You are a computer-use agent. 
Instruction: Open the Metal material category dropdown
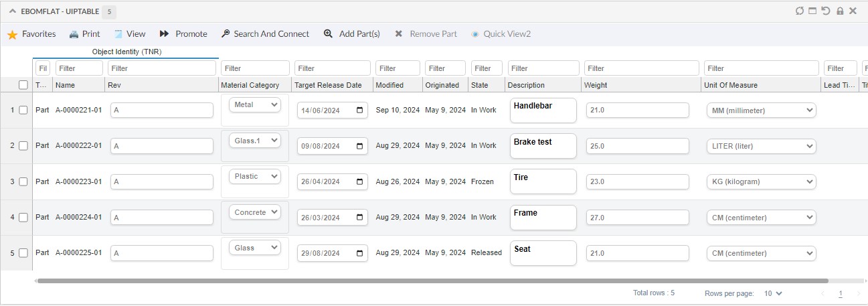255,105
